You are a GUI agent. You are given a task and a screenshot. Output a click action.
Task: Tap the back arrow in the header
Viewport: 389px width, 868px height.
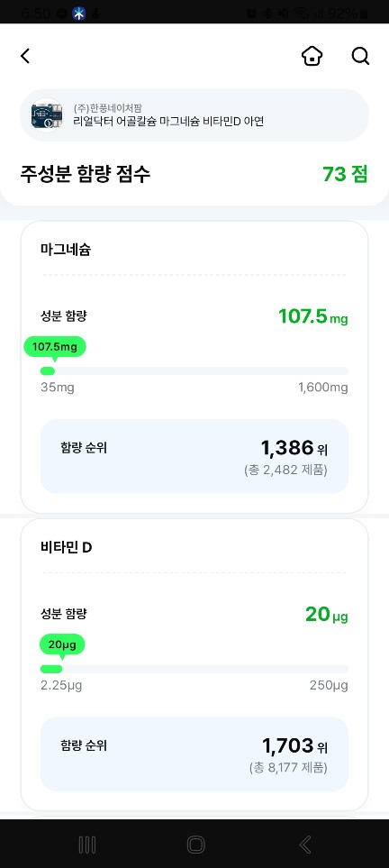point(25,56)
